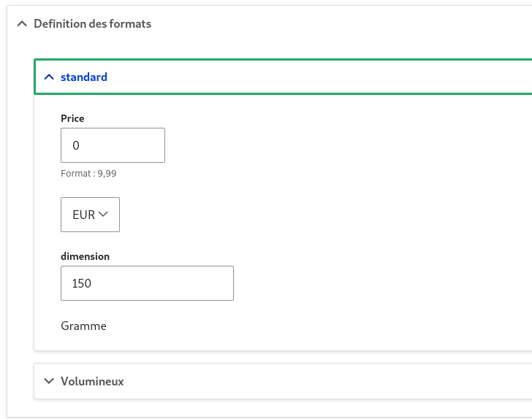Viewport: 532px width, 419px height.
Task: Collapse the standard format panel
Action: pos(284,77)
